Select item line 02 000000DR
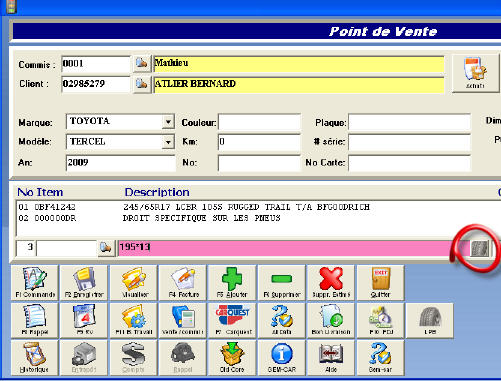The height and width of the screenshot is (381, 501). [258, 218]
